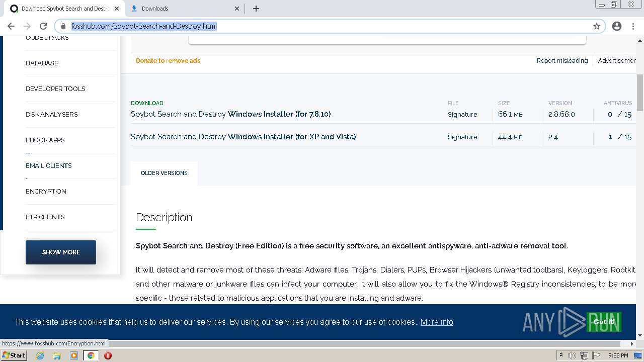Open Chrome profile avatar

(x=617, y=26)
